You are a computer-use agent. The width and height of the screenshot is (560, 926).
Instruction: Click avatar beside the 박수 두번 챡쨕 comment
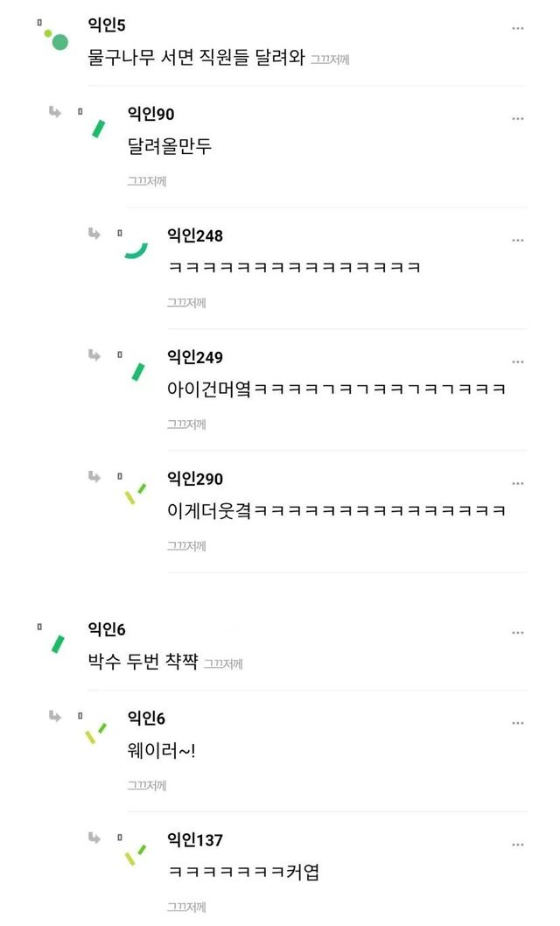(58, 644)
